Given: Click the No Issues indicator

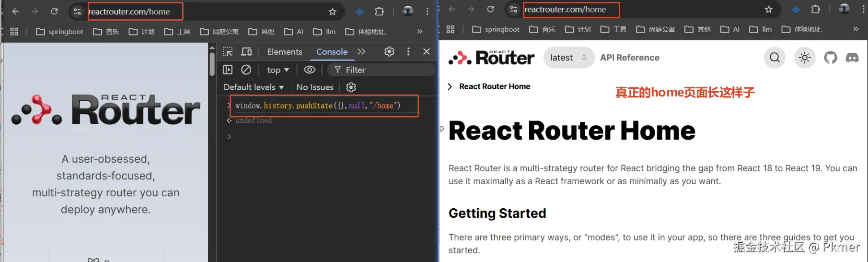Looking at the screenshot, I should click(x=315, y=87).
